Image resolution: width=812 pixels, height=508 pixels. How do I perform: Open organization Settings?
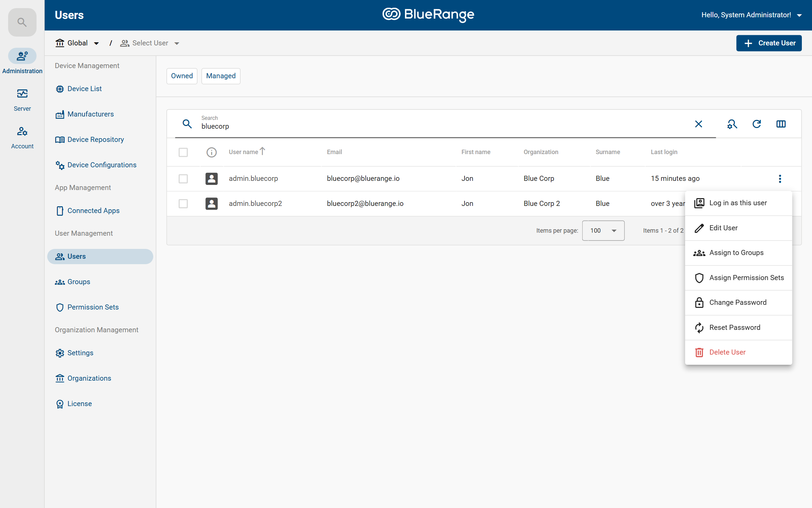point(100,353)
